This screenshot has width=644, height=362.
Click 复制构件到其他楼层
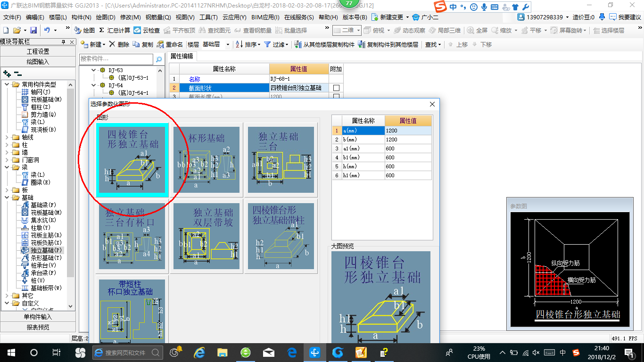[x=388, y=44]
